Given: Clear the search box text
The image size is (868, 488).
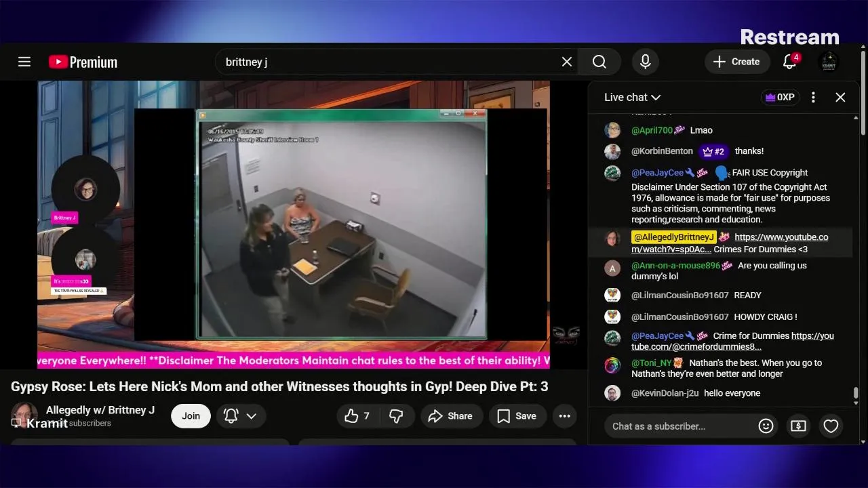Looking at the screenshot, I should click(567, 62).
